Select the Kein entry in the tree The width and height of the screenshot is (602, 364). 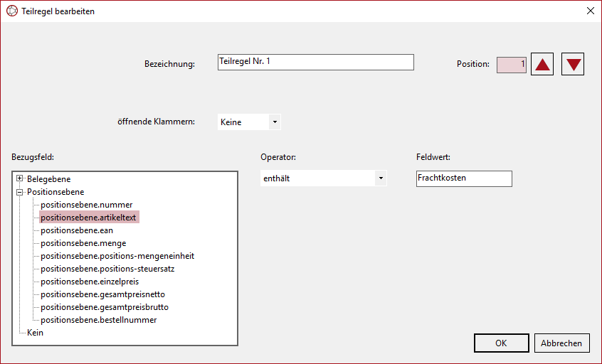36,333
